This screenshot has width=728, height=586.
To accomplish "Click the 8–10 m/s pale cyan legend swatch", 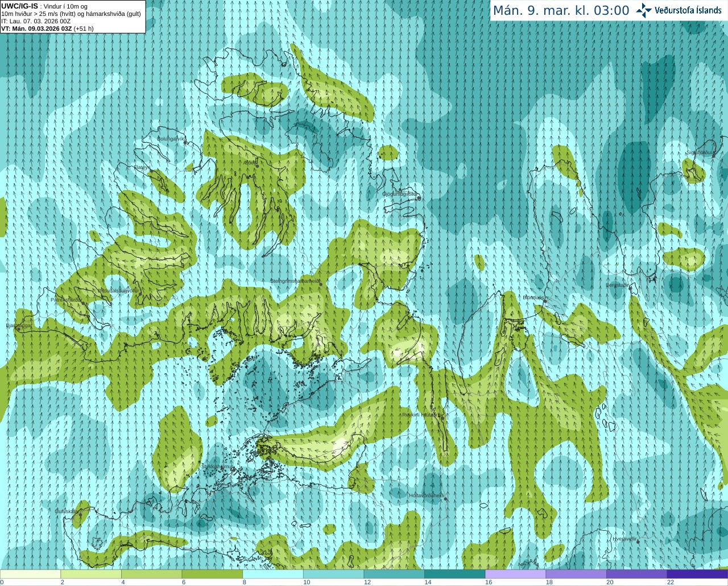I will (x=273, y=574).
